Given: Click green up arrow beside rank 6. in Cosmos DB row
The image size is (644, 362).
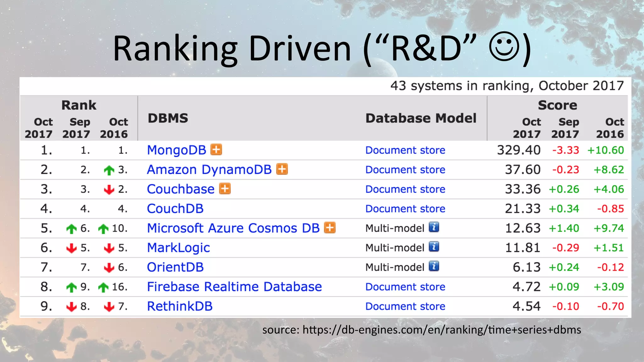Looking at the screenshot, I should (x=72, y=229).
